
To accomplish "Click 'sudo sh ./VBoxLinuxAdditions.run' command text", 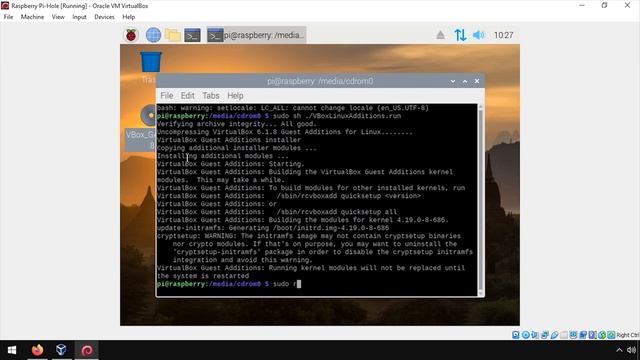I will (337, 116).
